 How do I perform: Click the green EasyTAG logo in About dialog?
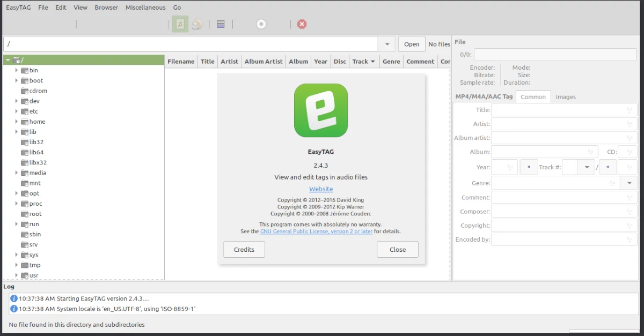(321, 110)
